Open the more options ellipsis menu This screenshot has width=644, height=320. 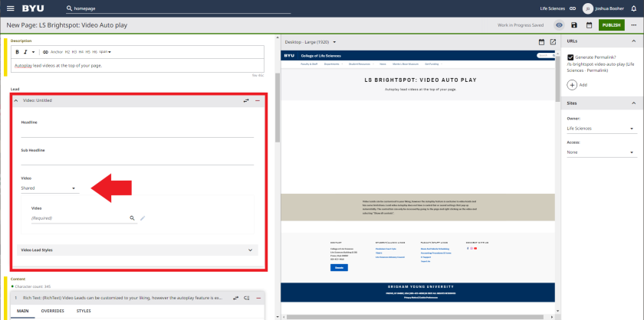634,25
